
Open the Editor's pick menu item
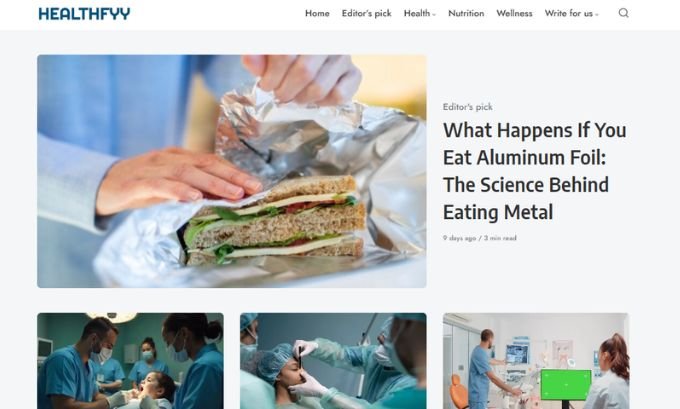366,13
